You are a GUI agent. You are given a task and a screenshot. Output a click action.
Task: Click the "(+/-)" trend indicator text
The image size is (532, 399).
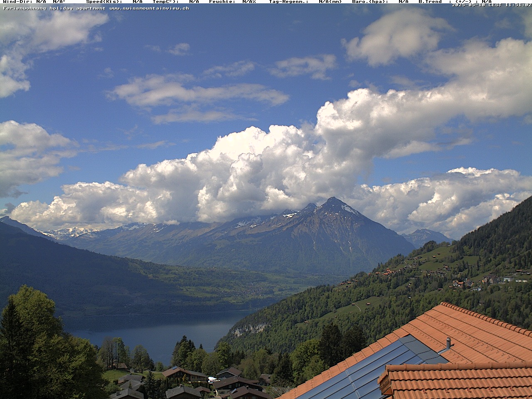[463, 2]
